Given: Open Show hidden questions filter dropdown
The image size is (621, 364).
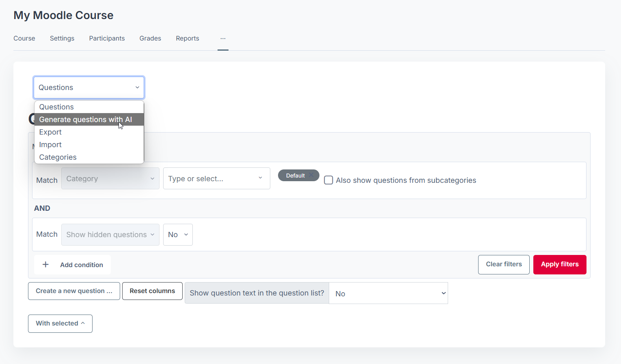Looking at the screenshot, I should point(110,235).
